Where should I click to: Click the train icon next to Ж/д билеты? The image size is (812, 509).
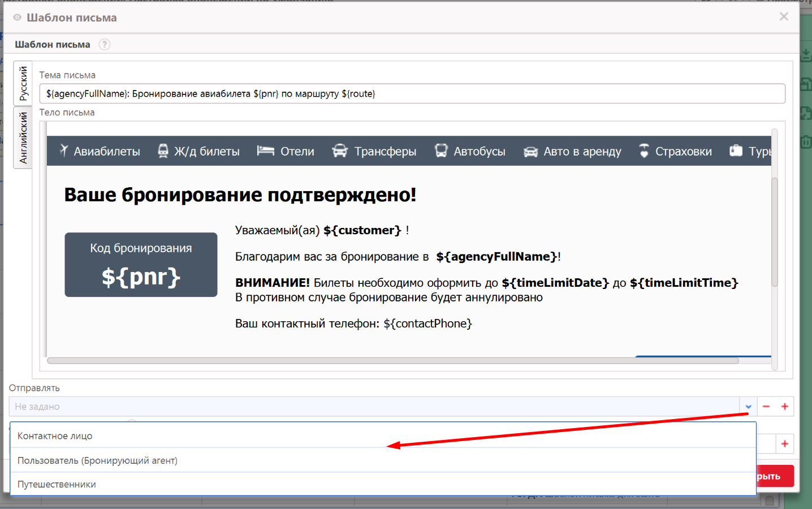click(163, 151)
